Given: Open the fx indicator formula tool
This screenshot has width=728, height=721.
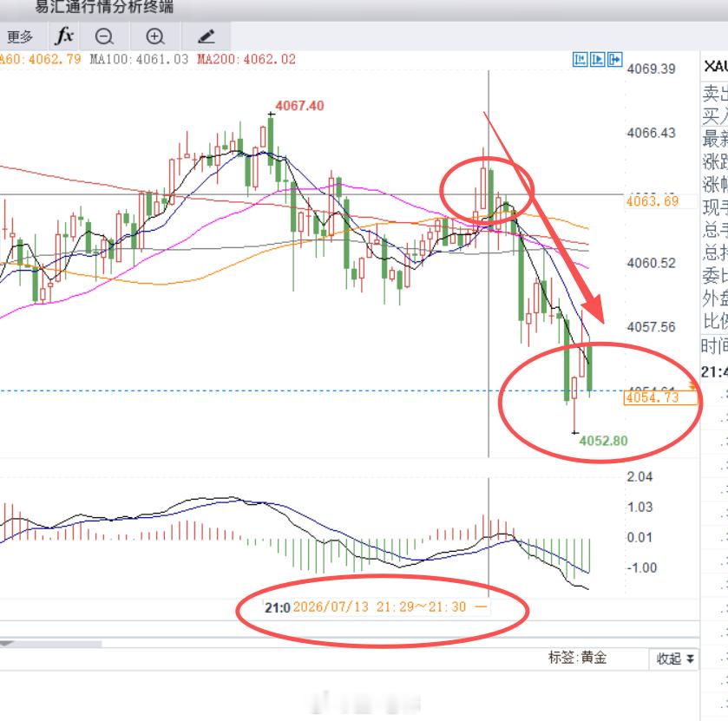Looking at the screenshot, I should coord(64,36).
